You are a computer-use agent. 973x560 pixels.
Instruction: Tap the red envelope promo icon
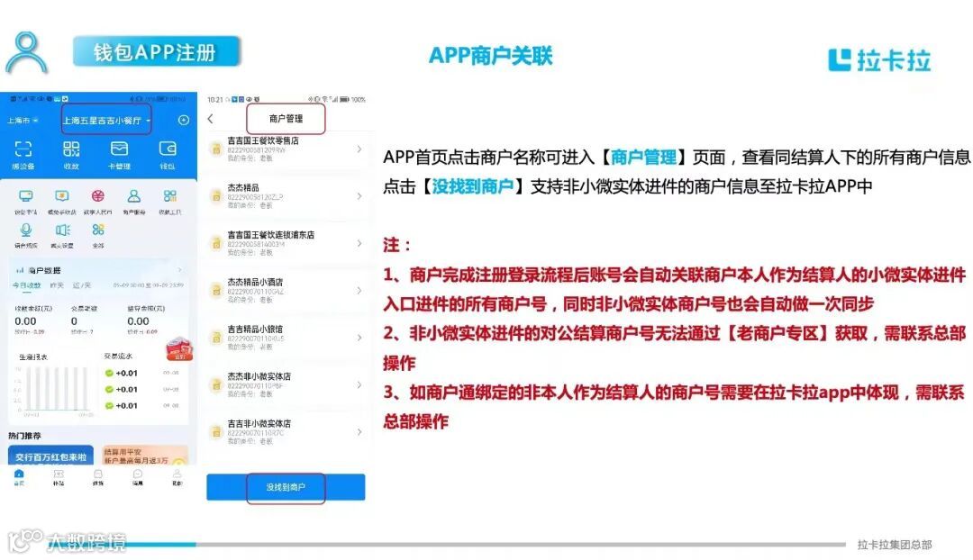point(179,349)
